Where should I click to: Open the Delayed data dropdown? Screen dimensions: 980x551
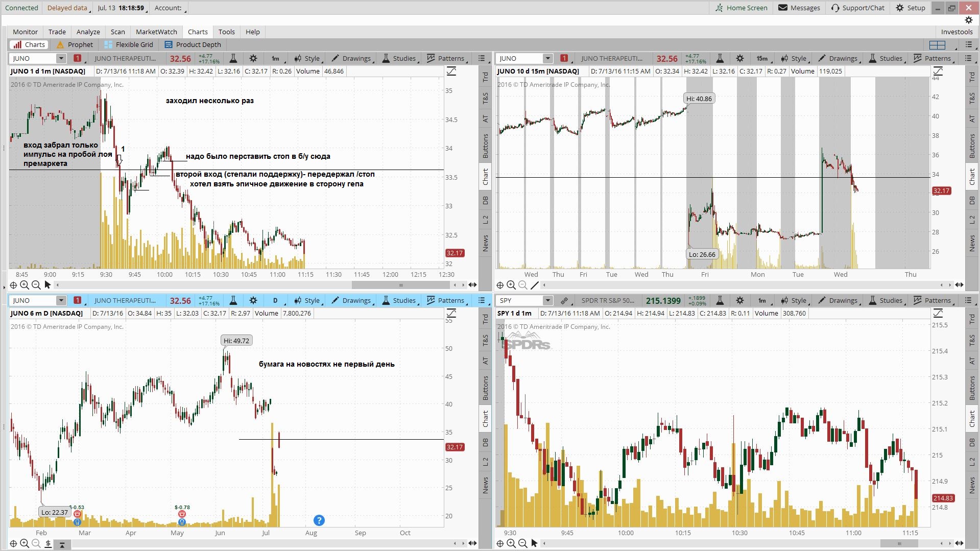[x=68, y=8]
